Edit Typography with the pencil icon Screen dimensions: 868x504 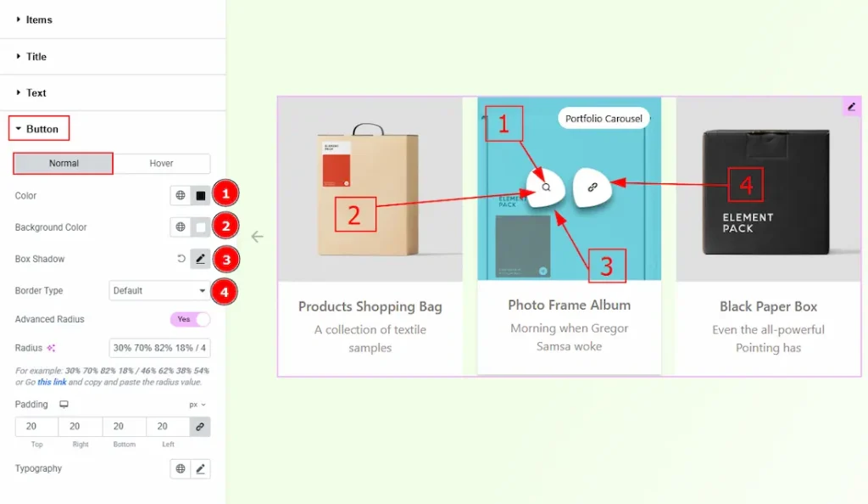click(200, 468)
